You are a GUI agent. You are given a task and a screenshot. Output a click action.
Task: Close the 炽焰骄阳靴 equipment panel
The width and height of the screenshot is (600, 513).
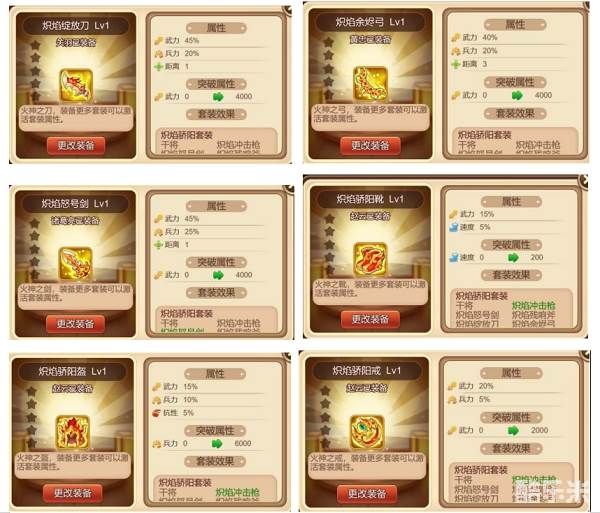585,180
